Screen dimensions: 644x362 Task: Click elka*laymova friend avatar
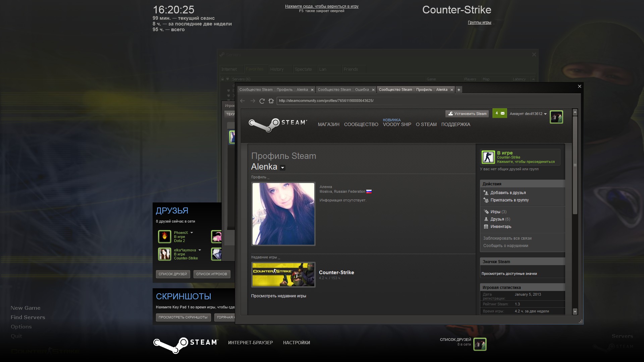pyautogui.click(x=164, y=254)
